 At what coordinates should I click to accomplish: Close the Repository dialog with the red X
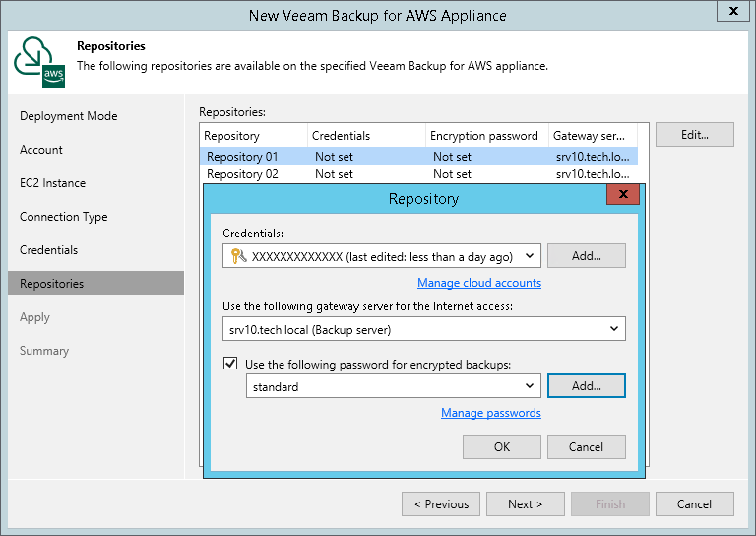click(623, 194)
